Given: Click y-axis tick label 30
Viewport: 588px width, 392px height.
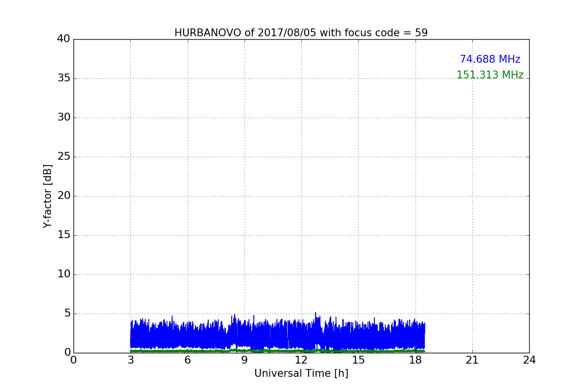Looking at the screenshot, I should [64, 118].
